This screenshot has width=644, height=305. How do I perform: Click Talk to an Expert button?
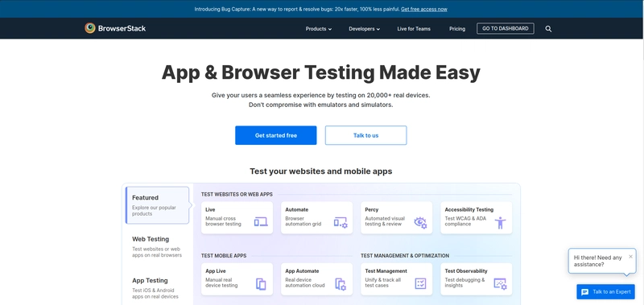coord(605,292)
